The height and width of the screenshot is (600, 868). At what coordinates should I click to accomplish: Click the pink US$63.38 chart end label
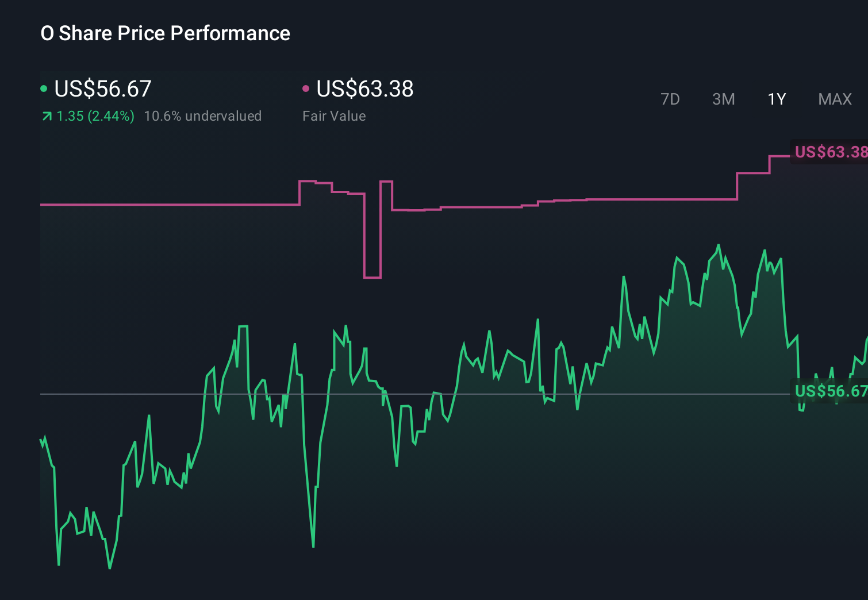(829, 152)
